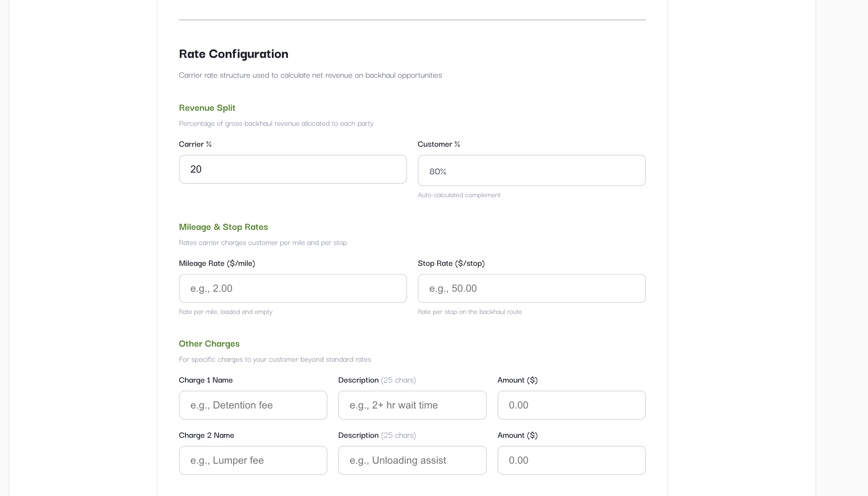Screen dimensions: 868x496
Task: Click the Other Charges section heading
Action: pos(209,344)
